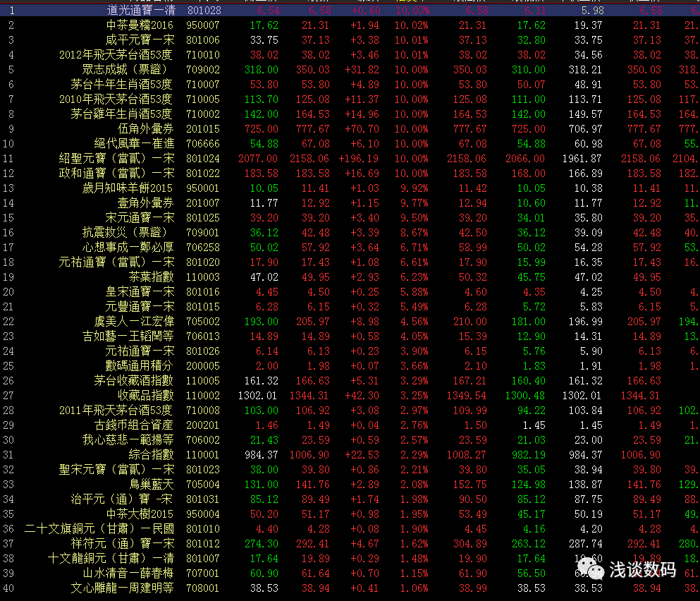The image size is (700, 601).
Task: Click row number 19
Action: click(x=8, y=277)
